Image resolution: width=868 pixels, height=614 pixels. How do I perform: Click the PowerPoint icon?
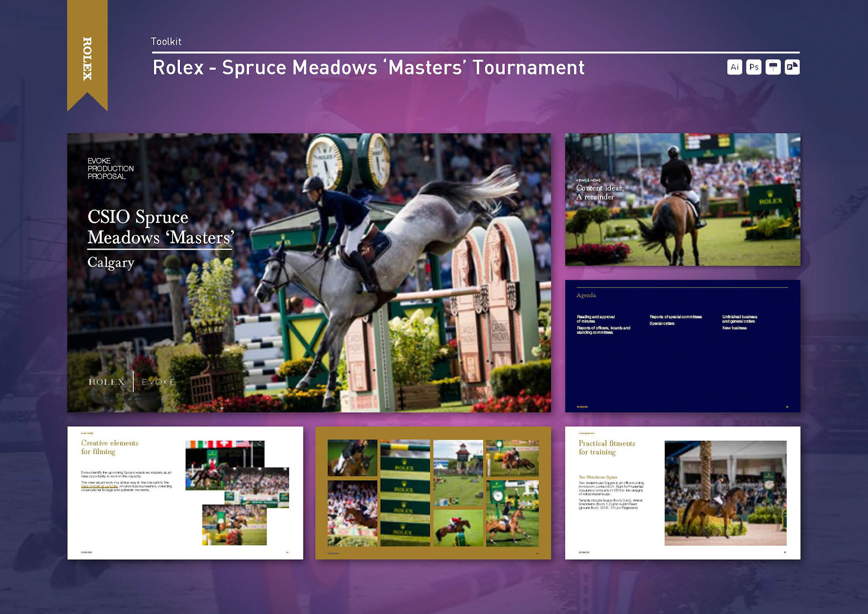coord(792,67)
